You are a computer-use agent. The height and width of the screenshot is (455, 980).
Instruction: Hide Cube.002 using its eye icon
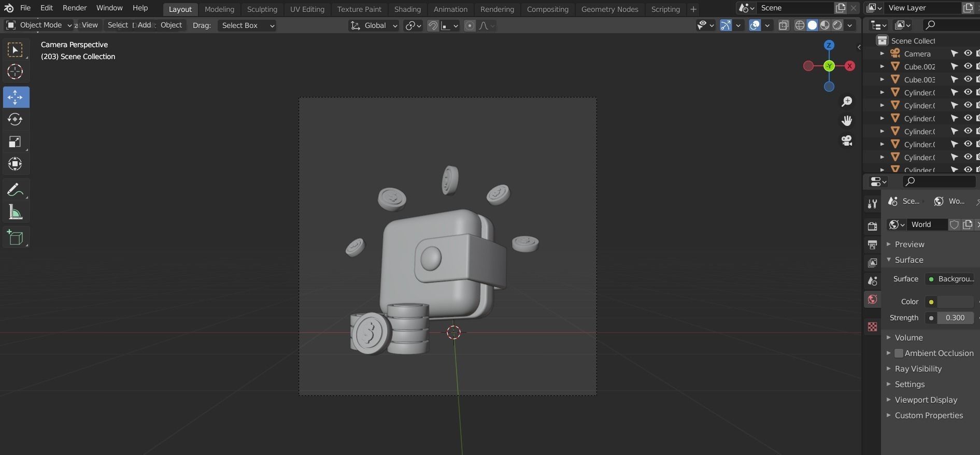coord(968,66)
